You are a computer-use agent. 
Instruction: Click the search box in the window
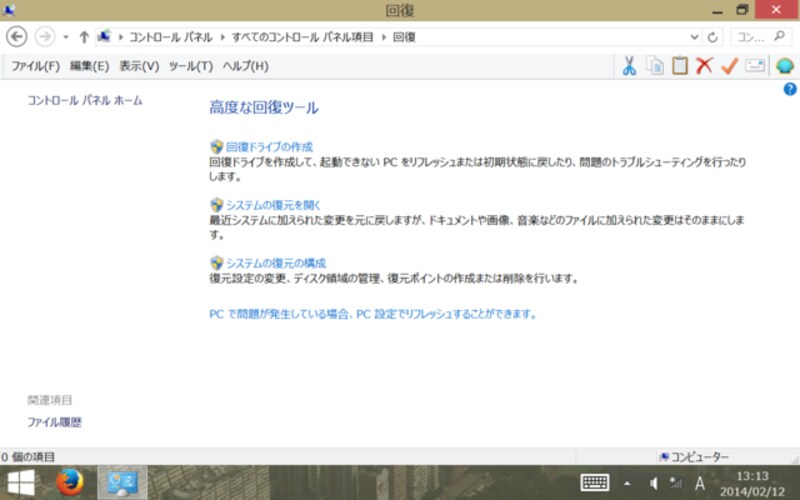[760, 37]
